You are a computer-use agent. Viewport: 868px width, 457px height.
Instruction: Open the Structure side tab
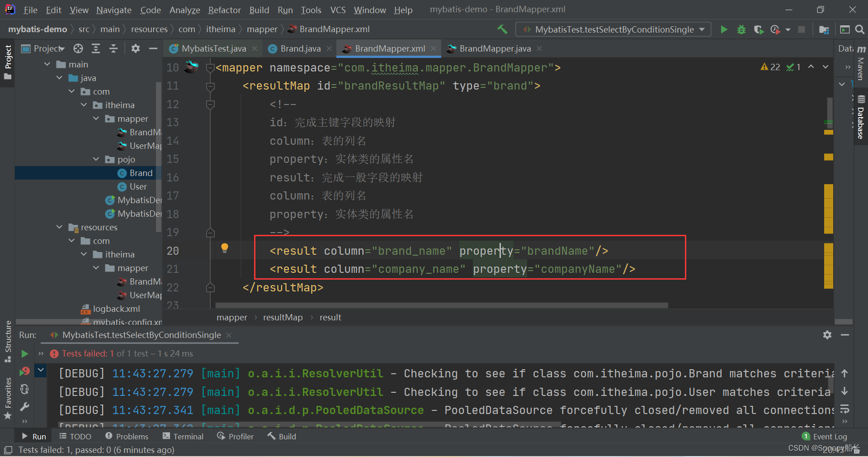click(8, 341)
